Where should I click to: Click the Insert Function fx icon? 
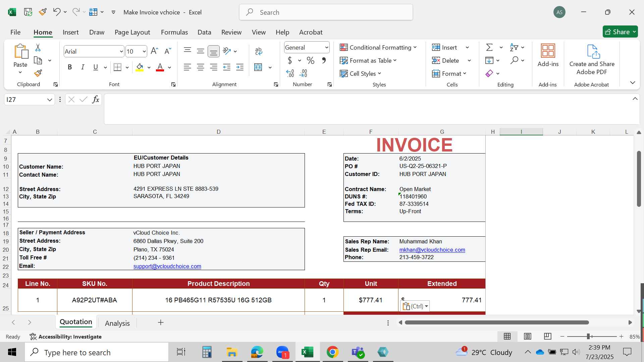tap(96, 100)
